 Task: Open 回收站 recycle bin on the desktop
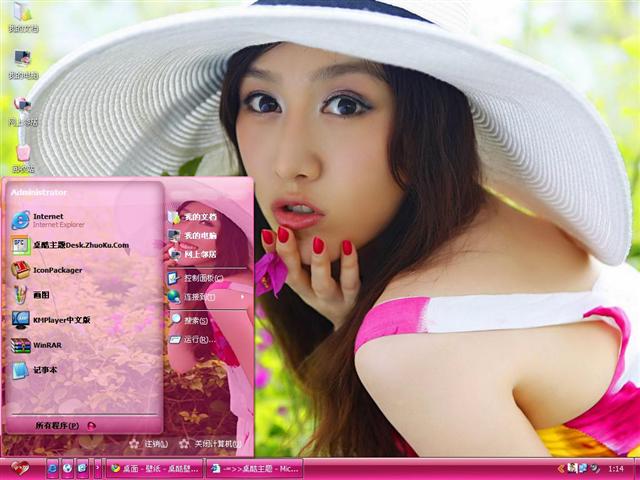[x=23, y=158]
